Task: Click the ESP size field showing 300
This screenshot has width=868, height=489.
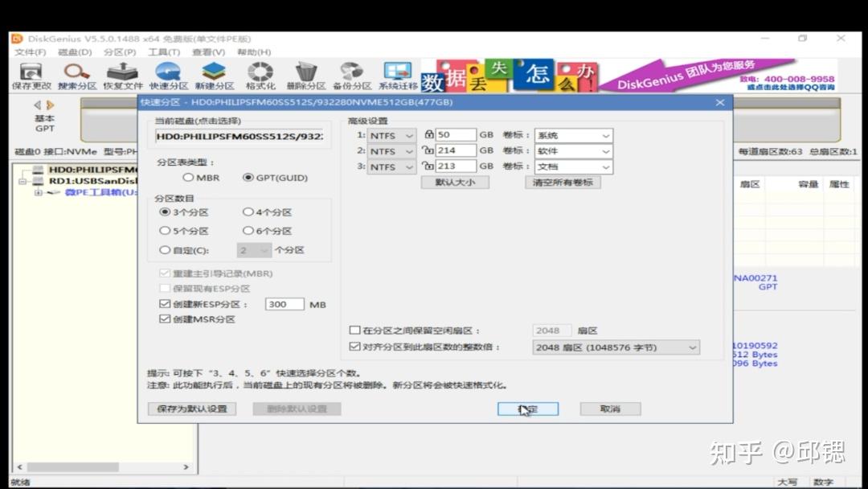Action: coord(285,304)
